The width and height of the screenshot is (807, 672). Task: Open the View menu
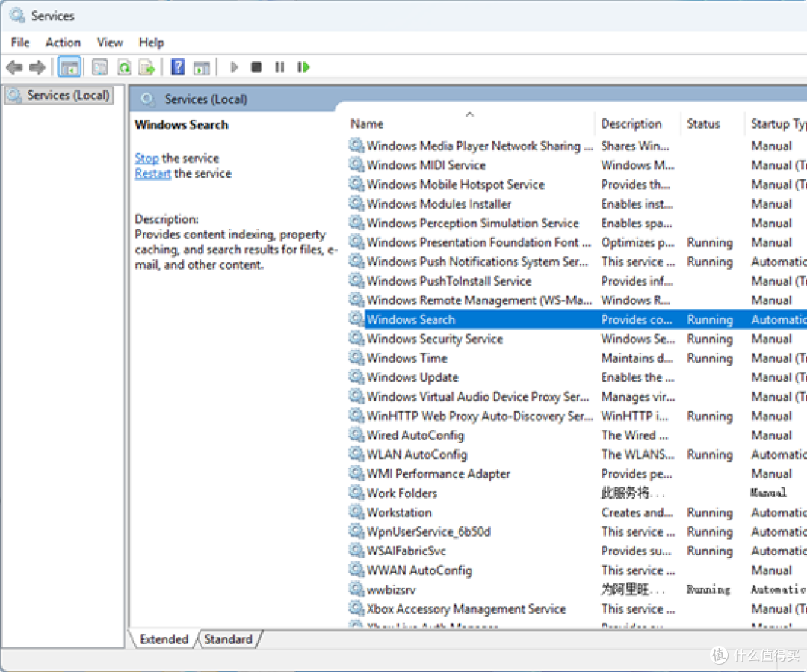coord(110,42)
